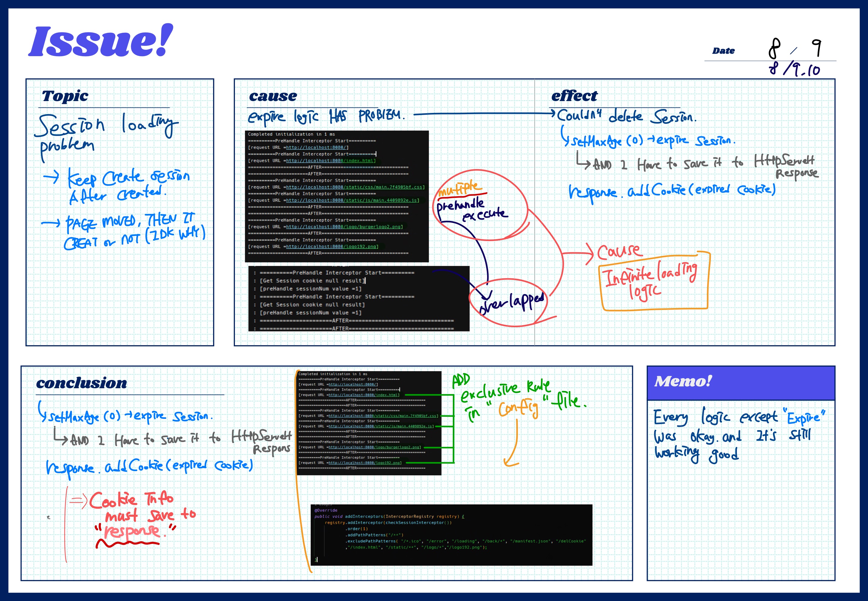Click the orange curved arrow below "Config"
The image size is (868, 601).
tap(513, 443)
